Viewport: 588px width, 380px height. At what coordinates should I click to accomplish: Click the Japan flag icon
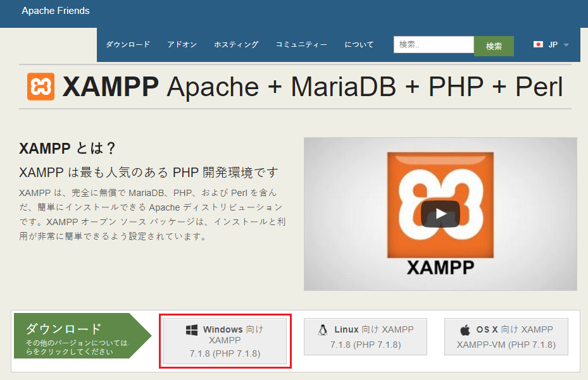[x=538, y=44]
